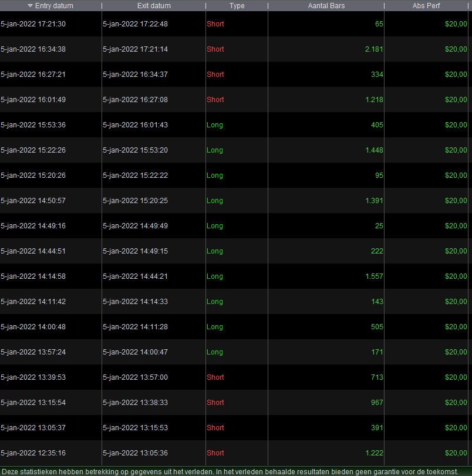The height and width of the screenshot is (476, 472).
Task: Select exit datum 5-jan-2022 14:14:33
Action: (x=135, y=301)
